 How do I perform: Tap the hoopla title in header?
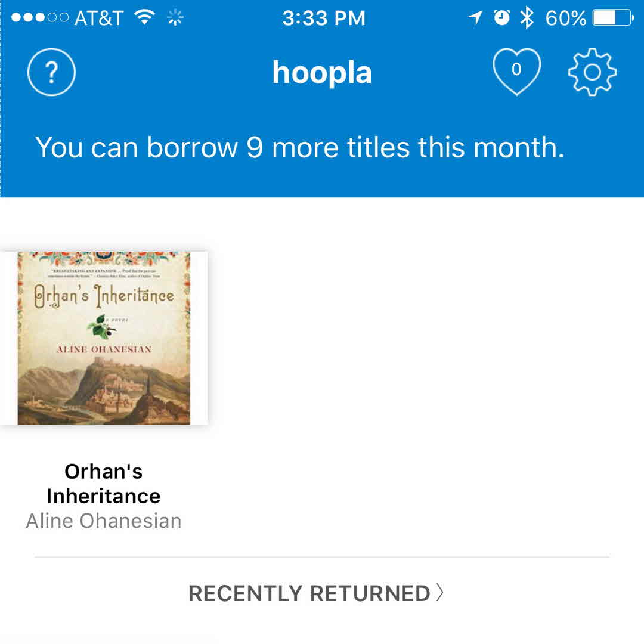click(x=322, y=72)
